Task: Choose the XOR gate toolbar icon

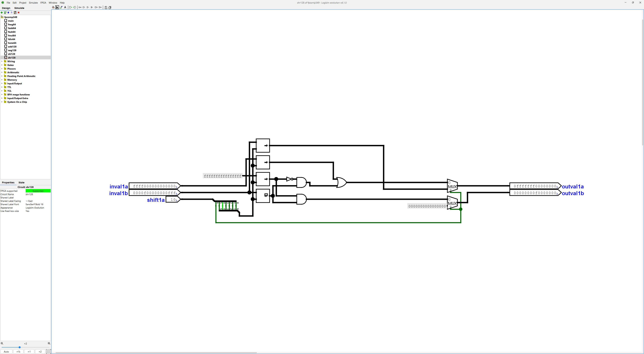Action: tap(92, 8)
